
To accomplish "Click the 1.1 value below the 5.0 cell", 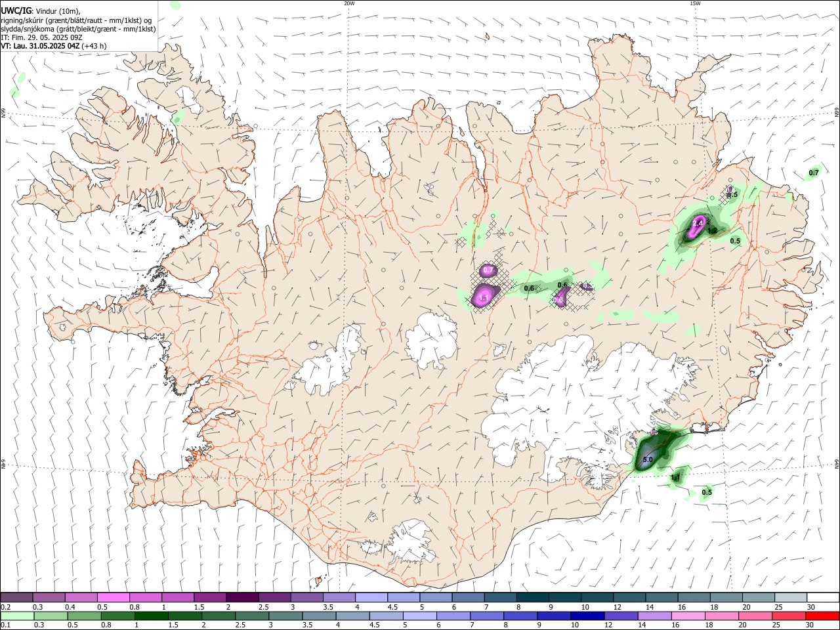I will coord(676,477).
